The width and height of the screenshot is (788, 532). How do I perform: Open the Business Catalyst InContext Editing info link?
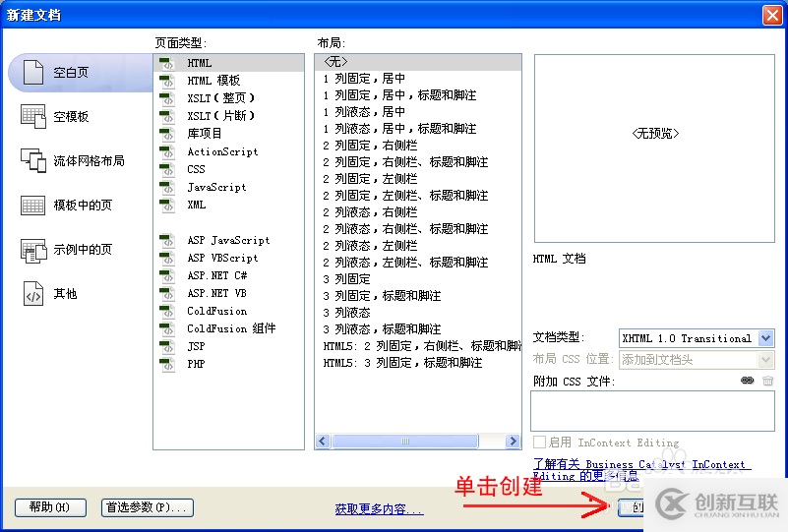pyautogui.click(x=641, y=470)
